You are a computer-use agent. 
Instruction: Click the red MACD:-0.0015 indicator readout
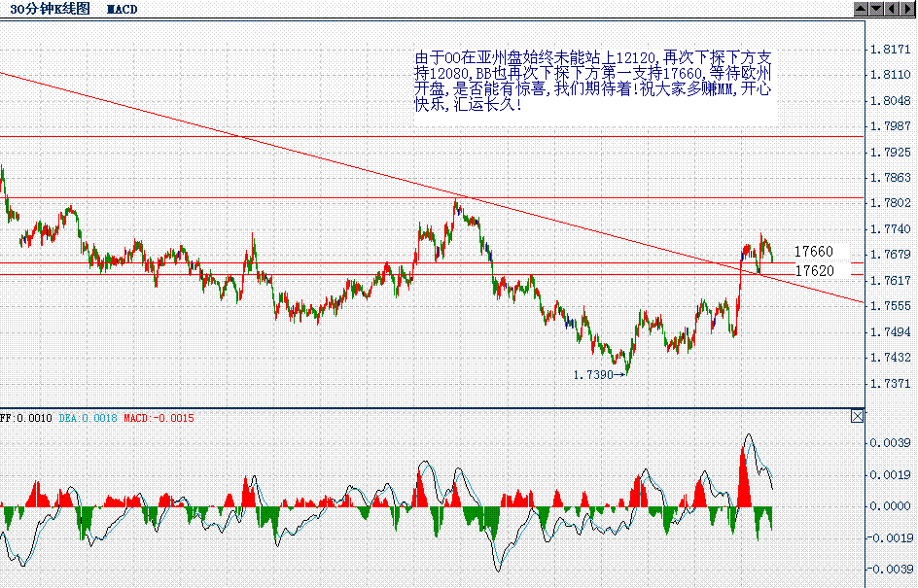pyautogui.click(x=159, y=418)
